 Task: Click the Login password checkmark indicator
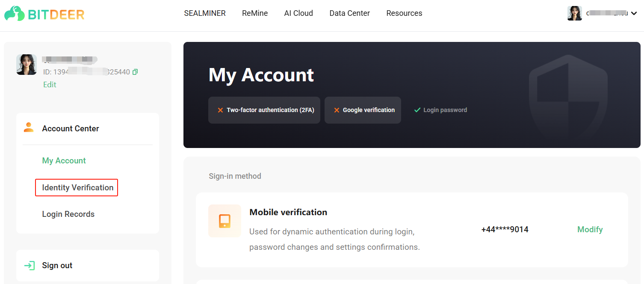pos(417,110)
